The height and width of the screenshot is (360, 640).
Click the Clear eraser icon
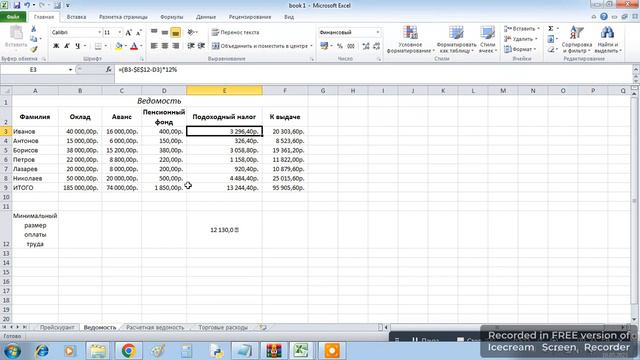point(551,49)
